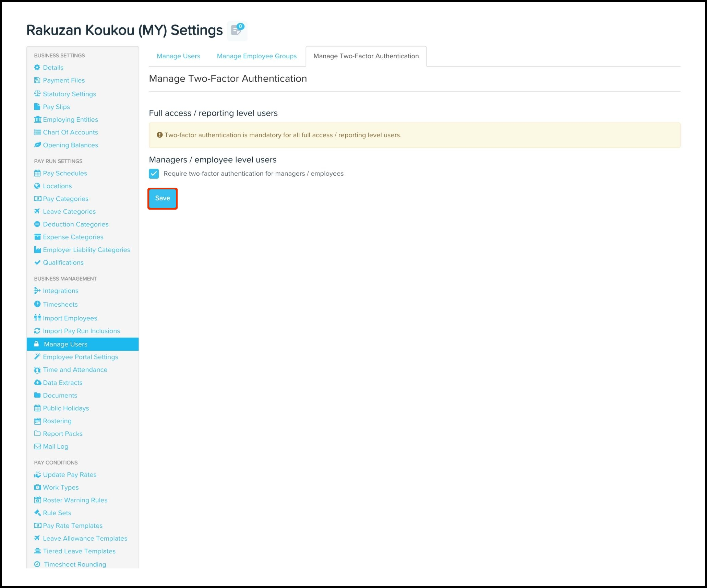Click the Save button
Screen dimensions: 707x588
(163, 198)
